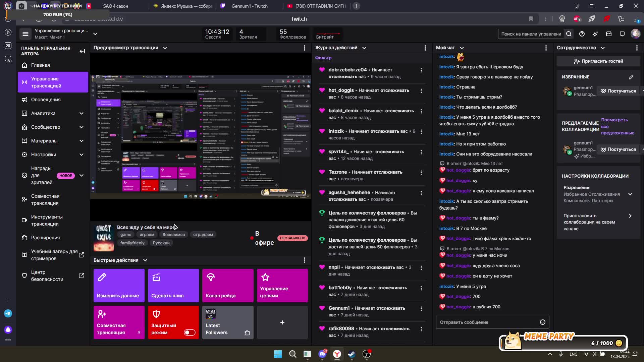The image size is (644, 362).
Task: Open collaboration panel three-dot options
Action: 637,48
